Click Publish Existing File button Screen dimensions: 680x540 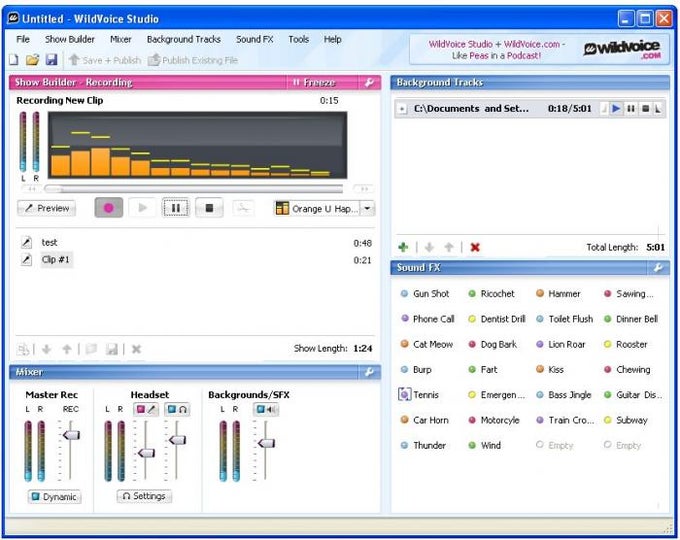pos(193,60)
